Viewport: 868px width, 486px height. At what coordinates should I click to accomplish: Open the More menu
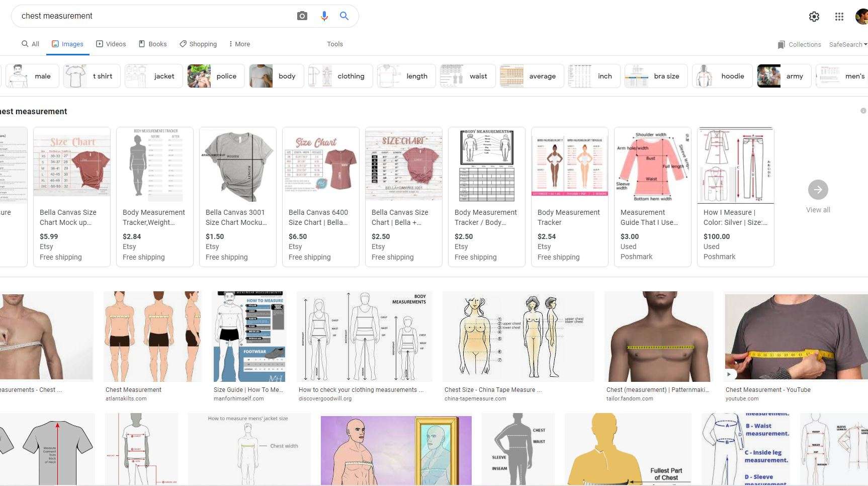[x=239, y=44]
